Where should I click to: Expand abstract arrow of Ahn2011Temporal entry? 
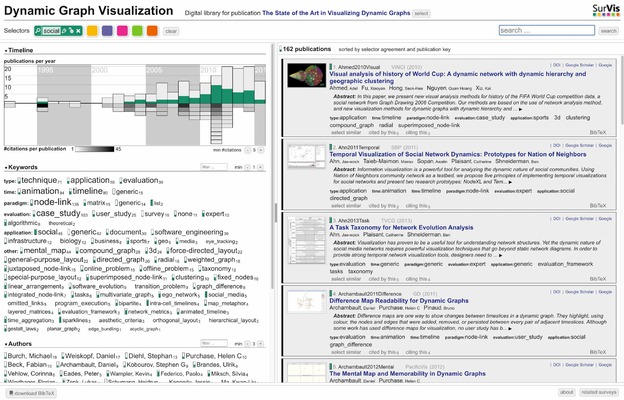tap(511, 182)
